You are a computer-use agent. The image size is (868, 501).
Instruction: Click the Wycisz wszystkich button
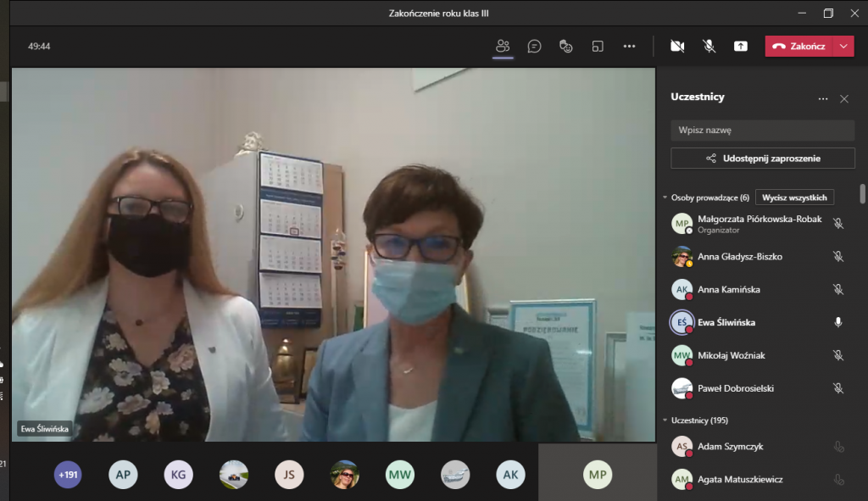(x=794, y=198)
